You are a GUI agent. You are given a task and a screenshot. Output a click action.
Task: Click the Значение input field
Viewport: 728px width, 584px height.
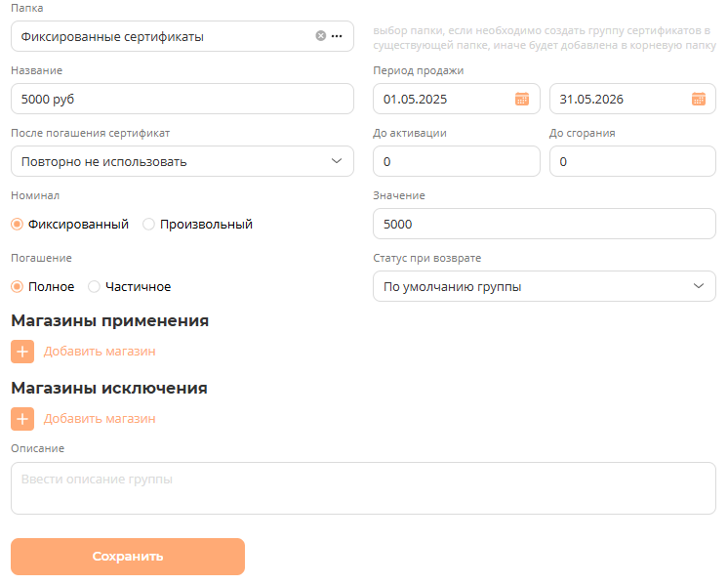(x=544, y=224)
